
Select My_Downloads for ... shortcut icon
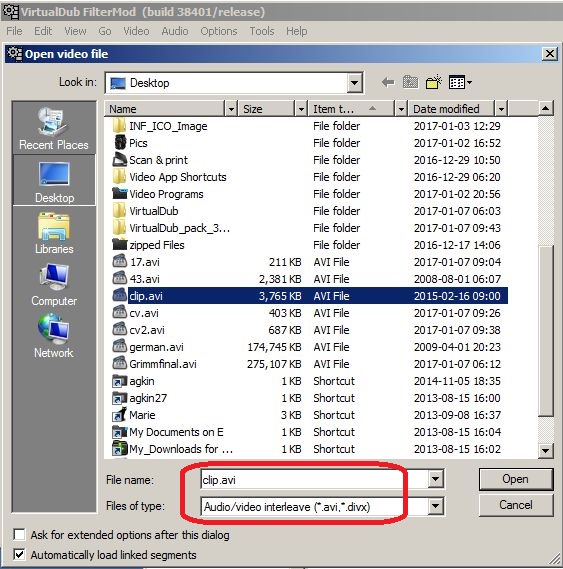(119, 449)
